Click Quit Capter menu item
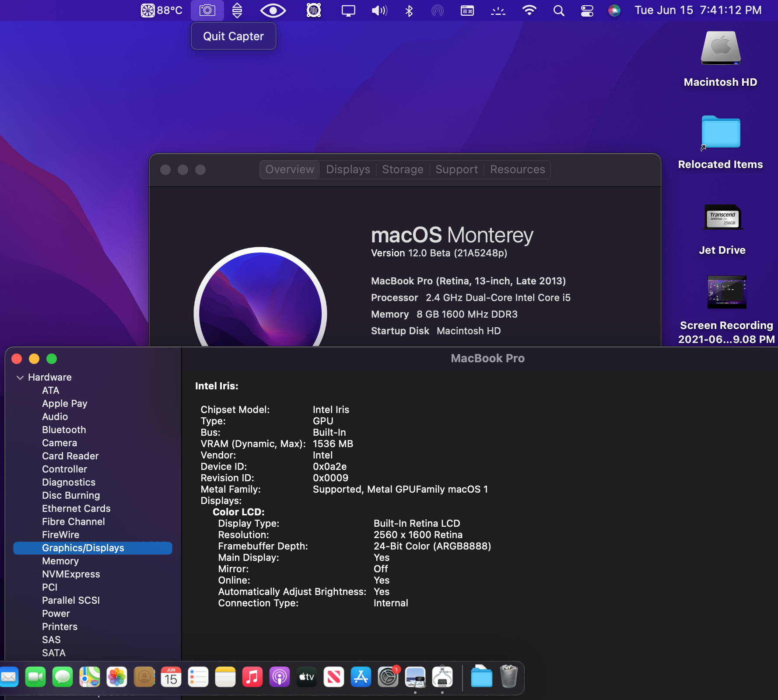778x700 pixels. pos(234,36)
